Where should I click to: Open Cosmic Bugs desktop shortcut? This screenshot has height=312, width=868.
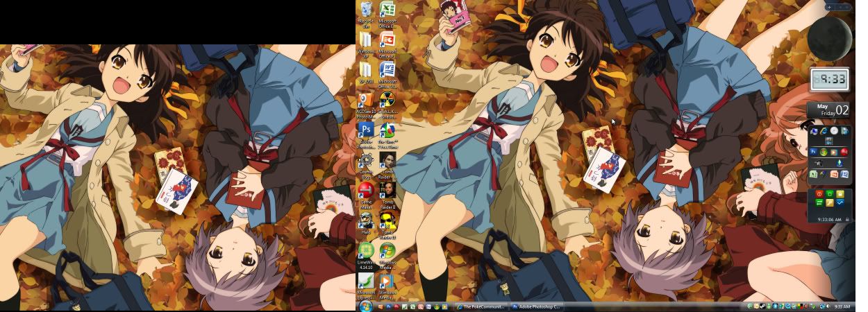tap(366, 166)
